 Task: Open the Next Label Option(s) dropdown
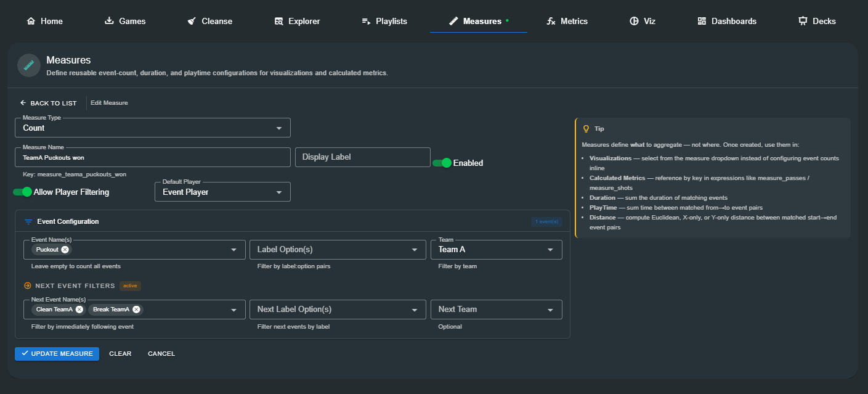click(x=338, y=310)
